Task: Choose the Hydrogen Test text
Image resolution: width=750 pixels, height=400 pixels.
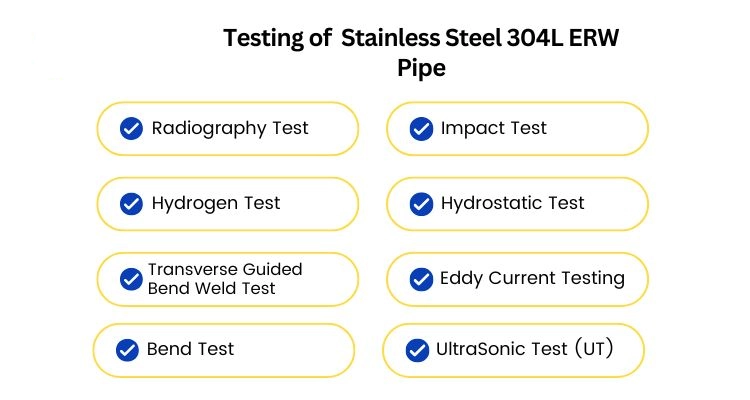Action: (216, 203)
